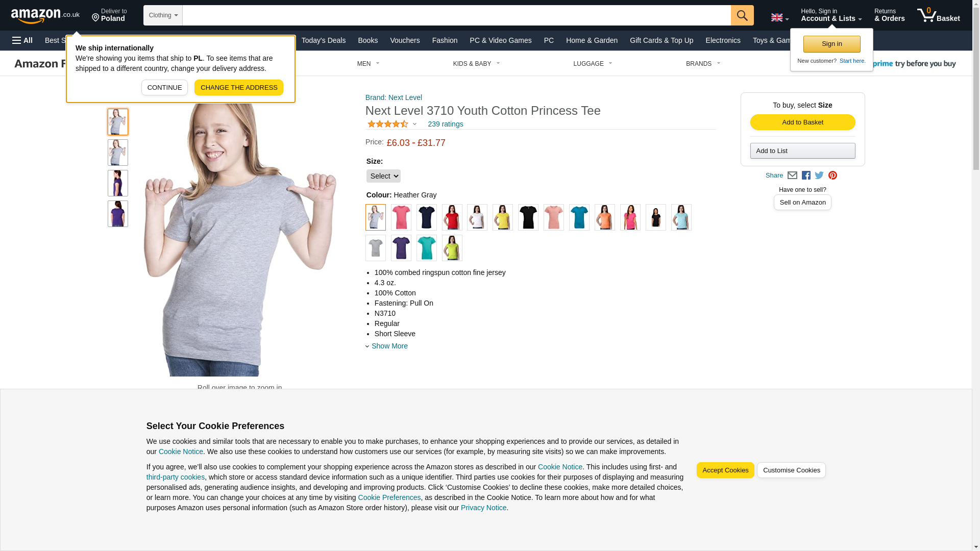980x551 pixels.
Task: Open the MEN fashion menu
Action: pyautogui.click(x=369, y=64)
